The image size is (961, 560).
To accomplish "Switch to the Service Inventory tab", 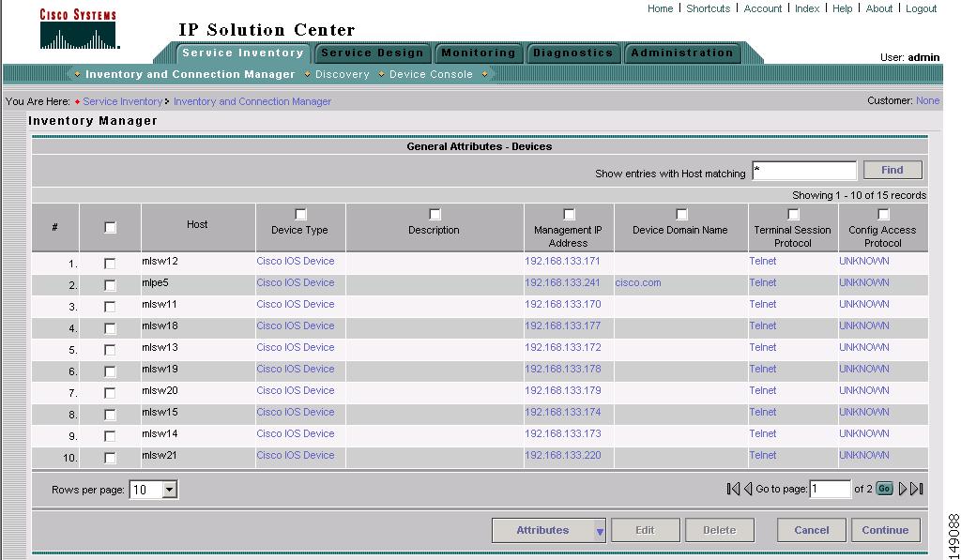I will [x=243, y=53].
